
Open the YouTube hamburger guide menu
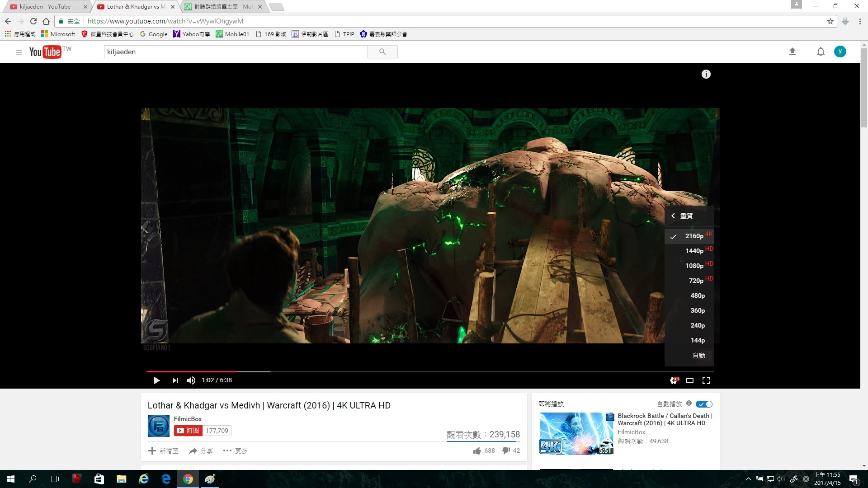click(19, 52)
